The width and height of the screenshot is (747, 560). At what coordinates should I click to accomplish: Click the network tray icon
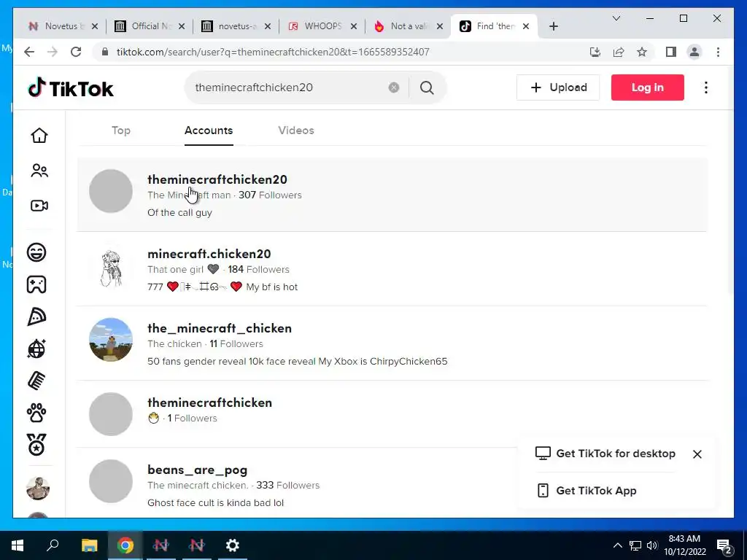click(x=635, y=545)
